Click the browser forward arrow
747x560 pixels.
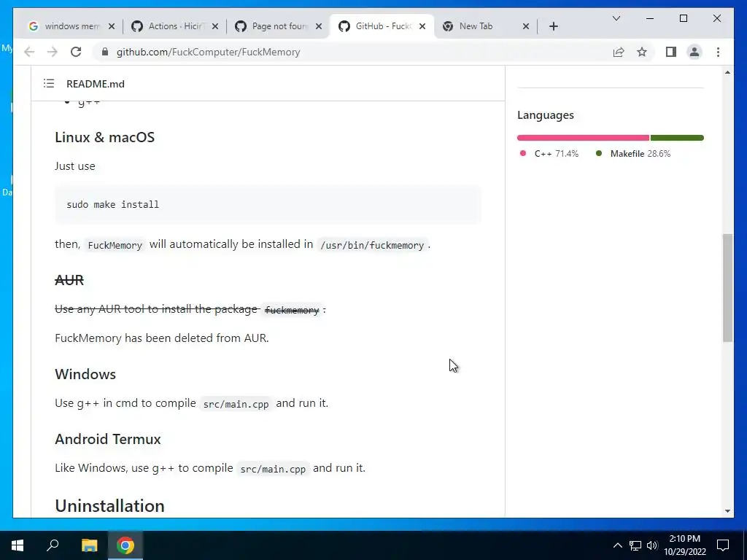coord(53,52)
